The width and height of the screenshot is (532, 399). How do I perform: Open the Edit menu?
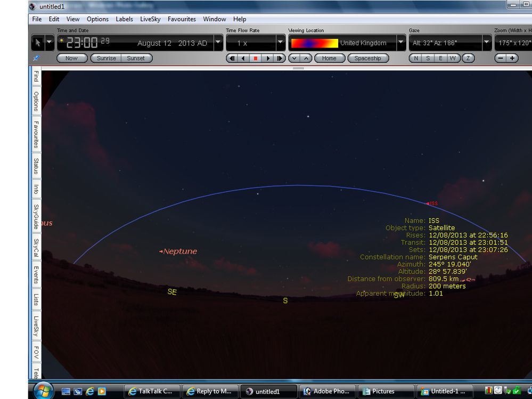[54, 19]
